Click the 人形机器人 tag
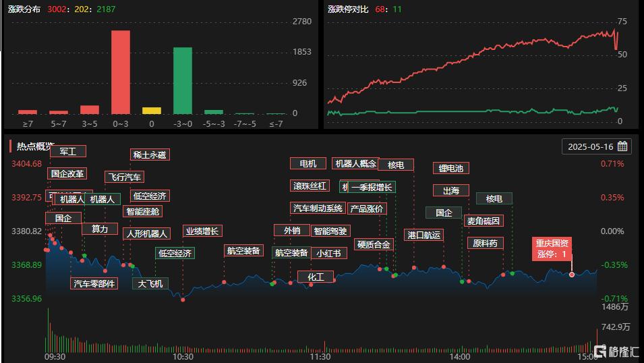 (146, 233)
